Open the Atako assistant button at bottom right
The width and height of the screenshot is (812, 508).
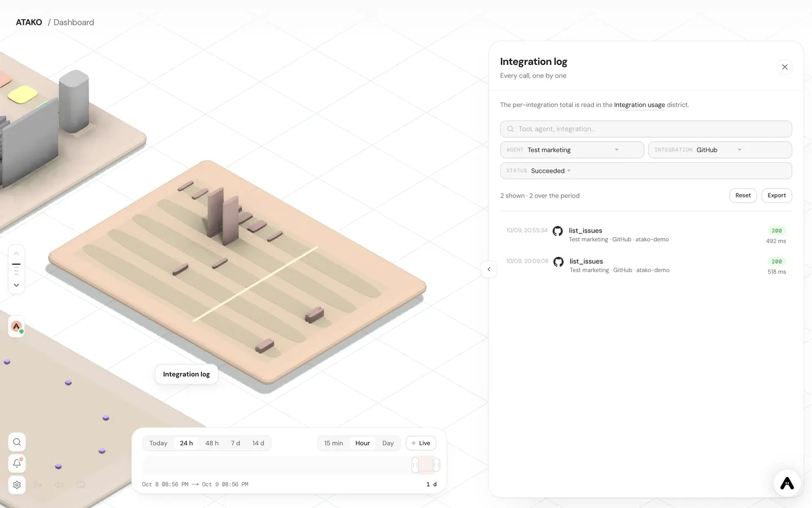pyautogui.click(x=787, y=483)
